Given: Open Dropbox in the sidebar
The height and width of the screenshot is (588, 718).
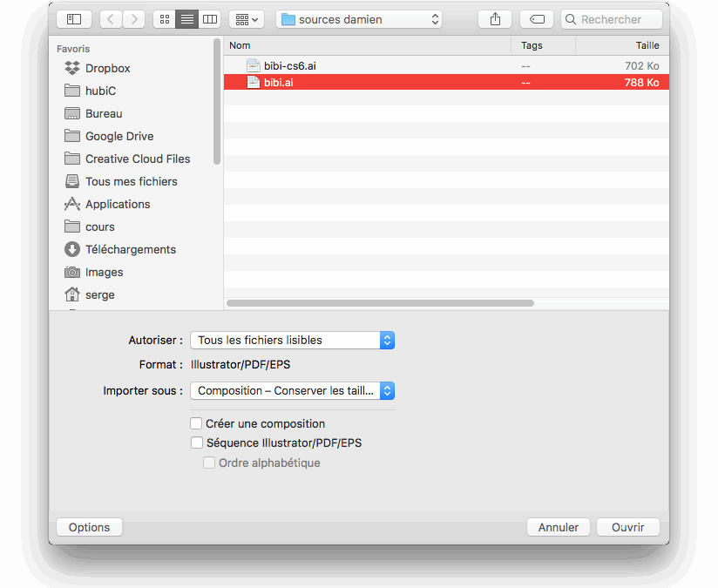Looking at the screenshot, I should [107, 68].
